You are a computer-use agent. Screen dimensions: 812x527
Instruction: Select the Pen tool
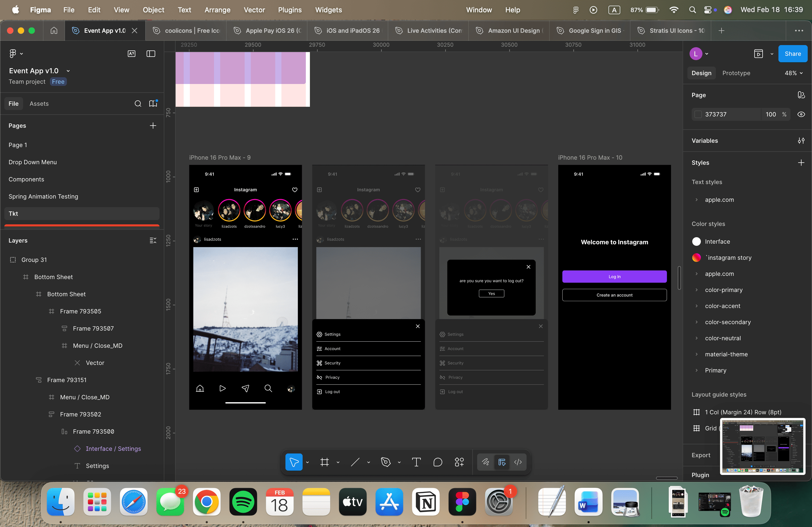click(x=386, y=462)
